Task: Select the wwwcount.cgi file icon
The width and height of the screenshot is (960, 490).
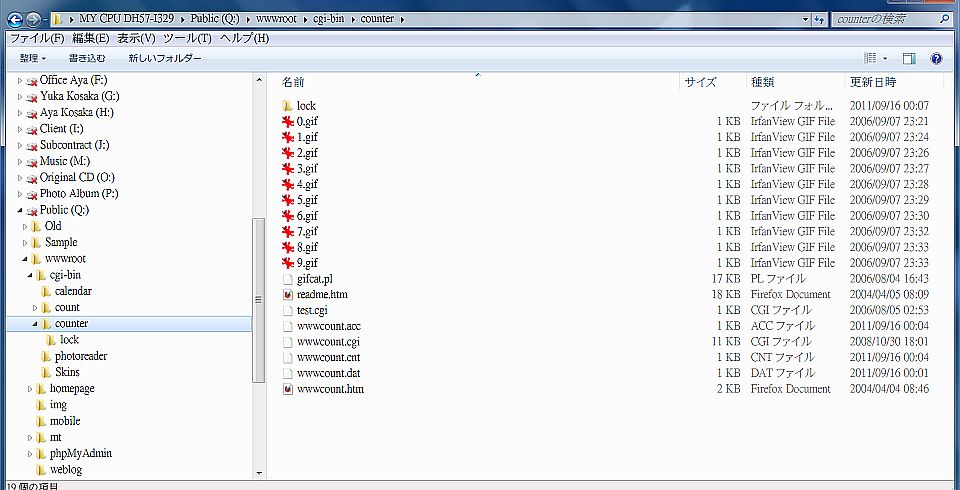Action: click(x=288, y=342)
